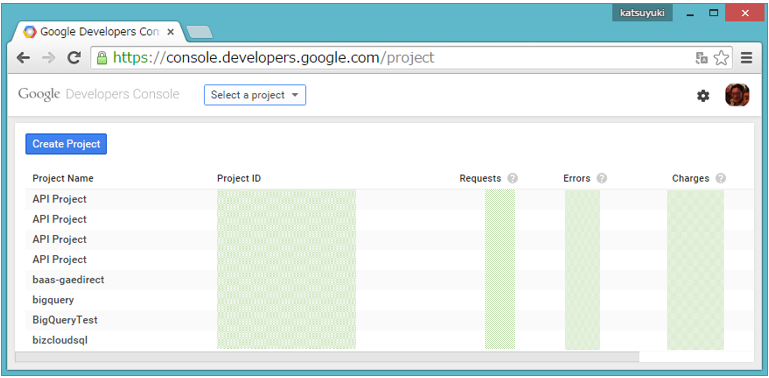Click the green SSL padlock icon
Image resolution: width=769 pixels, height=378 pixels.
click(x=102, y=58)
